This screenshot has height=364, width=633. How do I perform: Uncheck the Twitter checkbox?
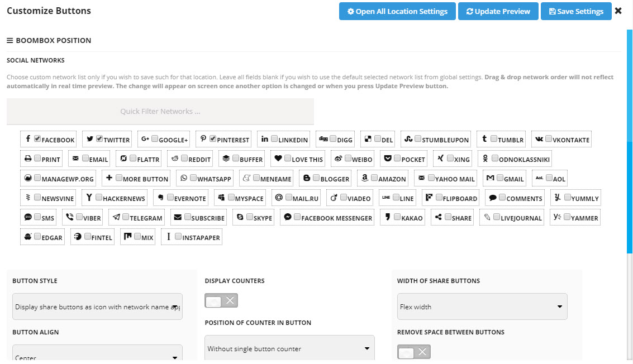click(x=99, y=138)
